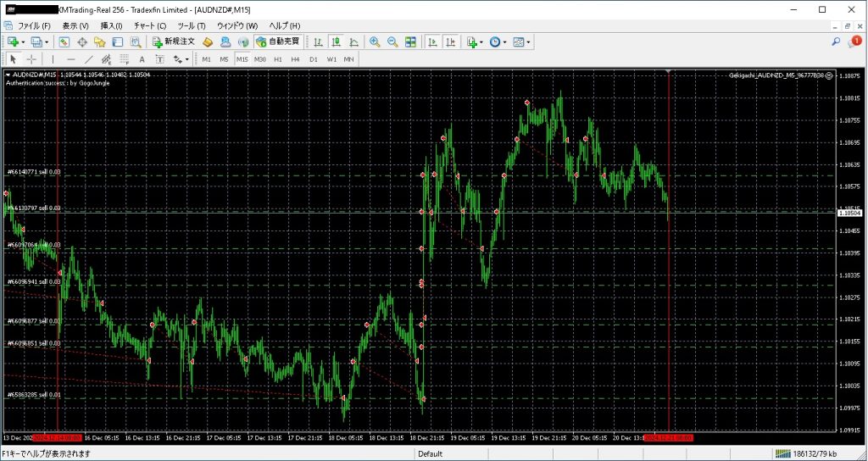Select the text label 'A' tool

(x=142, y=59)
